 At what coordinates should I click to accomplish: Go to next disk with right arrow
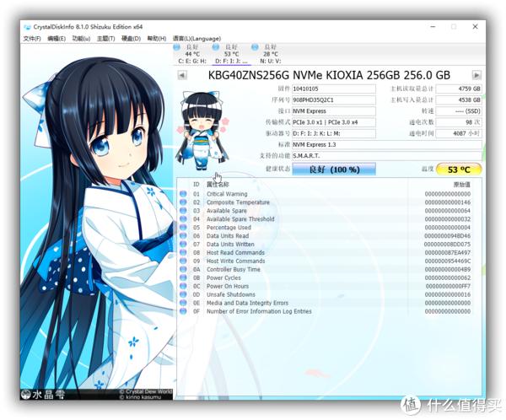pyautogui.click(x=476, y=75)
